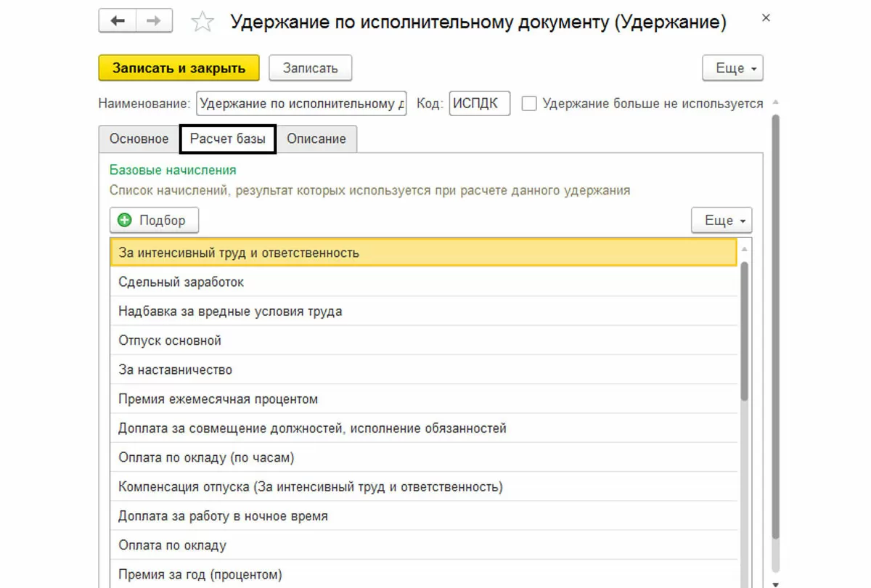Select row Компенсация отпуска (За интенсивный труд)
This screenshot has width=871, height=588.
pyautogui.click(x=424, y=486)
